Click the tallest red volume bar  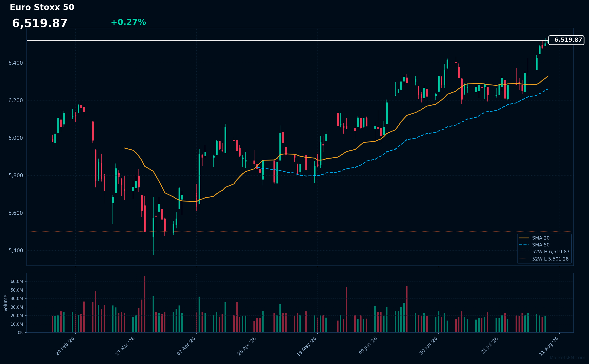pyautogui.click(x=145, y=304)
